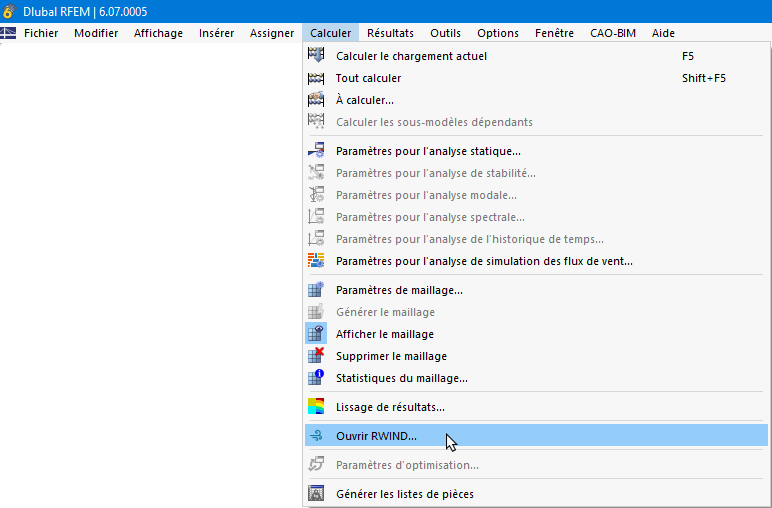Open the CAO-BIM menu
Image resolution: width=772 pixels, height=508 pixels.
[612, 33]
